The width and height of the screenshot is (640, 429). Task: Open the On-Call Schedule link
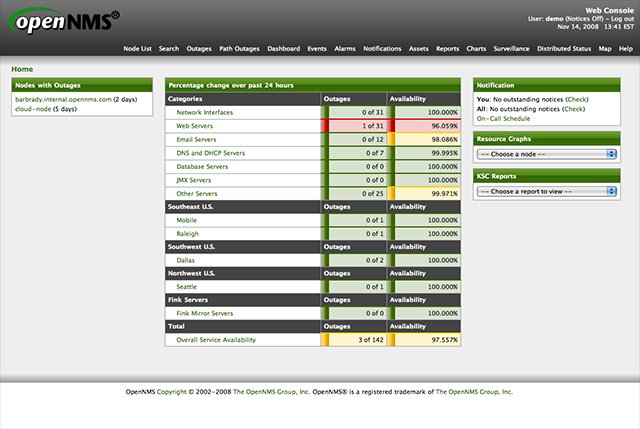click(503, 119)
